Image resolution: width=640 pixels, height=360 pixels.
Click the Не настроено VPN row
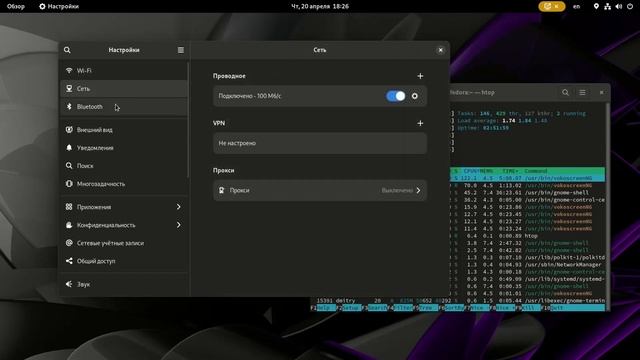click(320, 143)
